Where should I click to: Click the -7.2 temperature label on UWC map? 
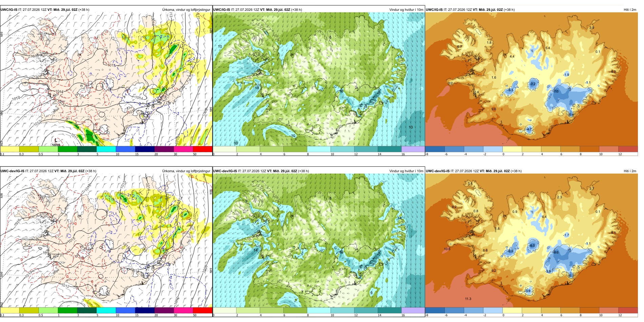pos(532,84)
